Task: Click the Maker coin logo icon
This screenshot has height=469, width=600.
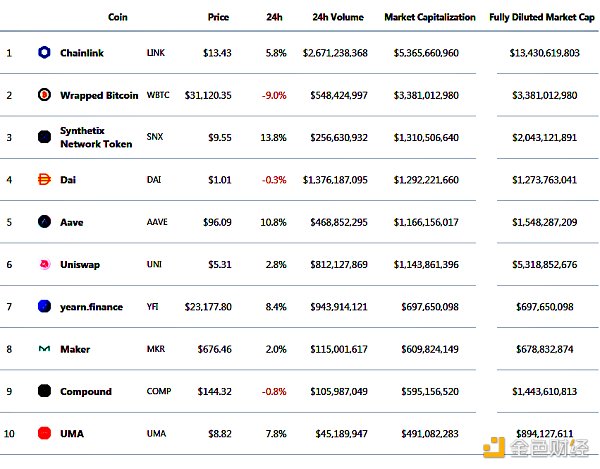Action: coord(44,349)
